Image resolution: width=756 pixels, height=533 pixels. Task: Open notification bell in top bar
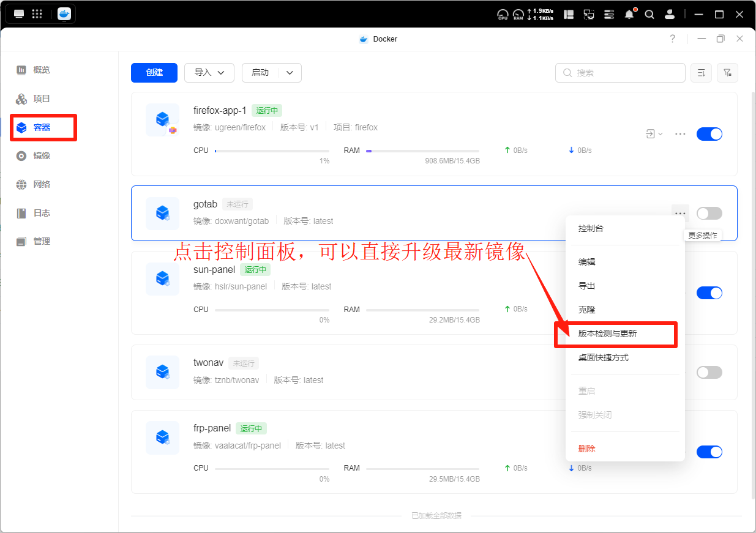point(629,13)
